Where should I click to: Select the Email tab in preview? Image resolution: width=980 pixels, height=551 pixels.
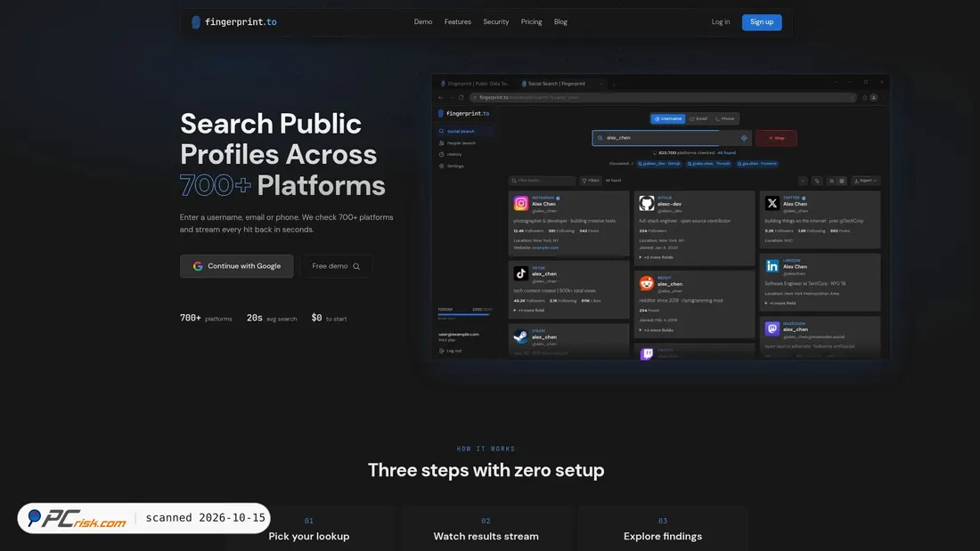(698, 118)
